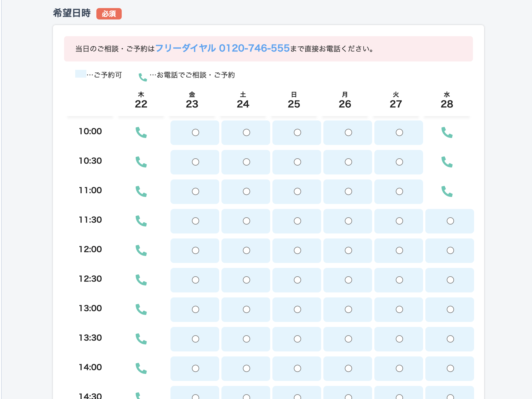Viewport: 532px width, 399px height.
Task: Click the phone icon for Thursday 22 at 10:00
Action: click(x=141, y=133)
